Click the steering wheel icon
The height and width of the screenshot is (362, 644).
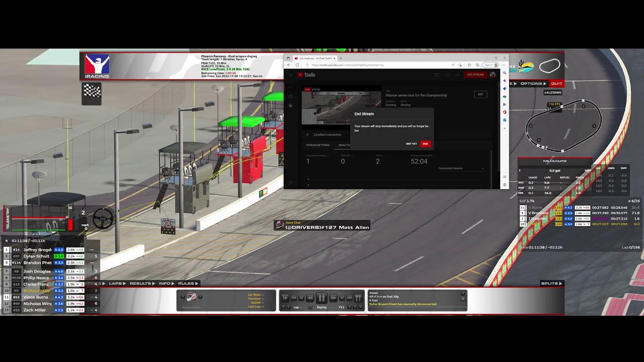click(x=103, y=218)
